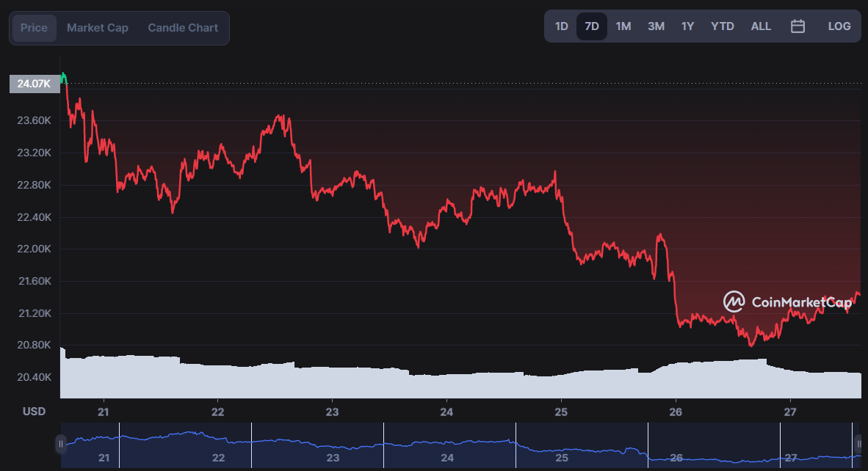Click the 20.40K axis value
Screen dimensions: 868x471
[x=35, y=377]
